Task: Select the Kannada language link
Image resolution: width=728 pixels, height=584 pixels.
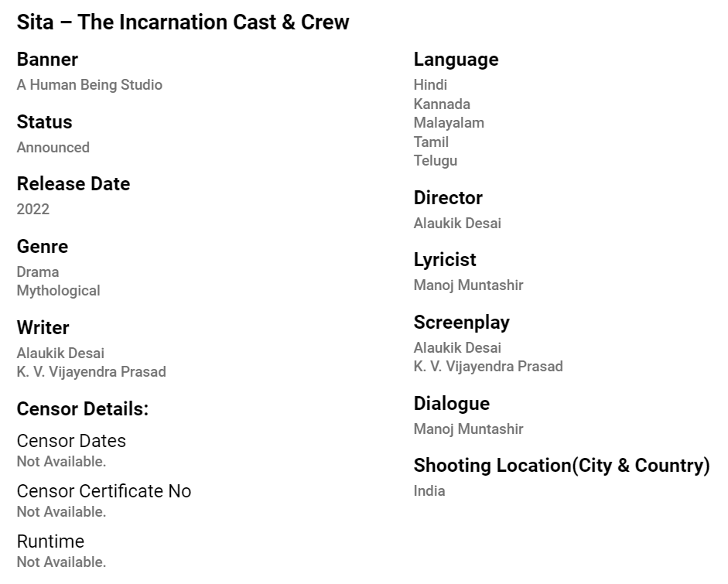Action: [x=442, y=104]
